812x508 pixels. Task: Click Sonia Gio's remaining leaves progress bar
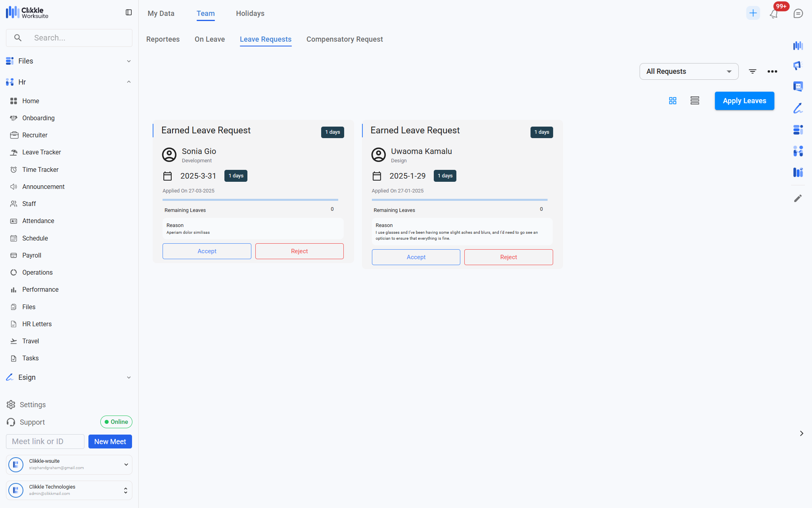250,200
